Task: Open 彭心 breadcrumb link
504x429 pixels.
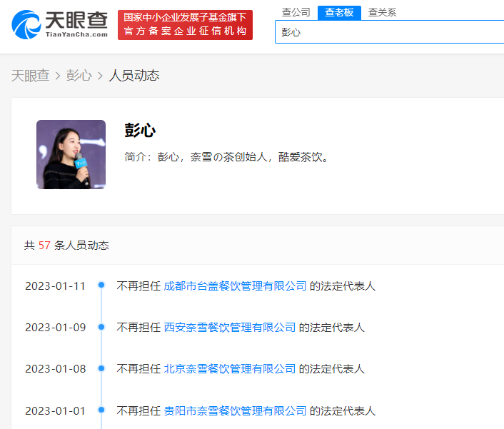Action: click(x=79, y=76)
